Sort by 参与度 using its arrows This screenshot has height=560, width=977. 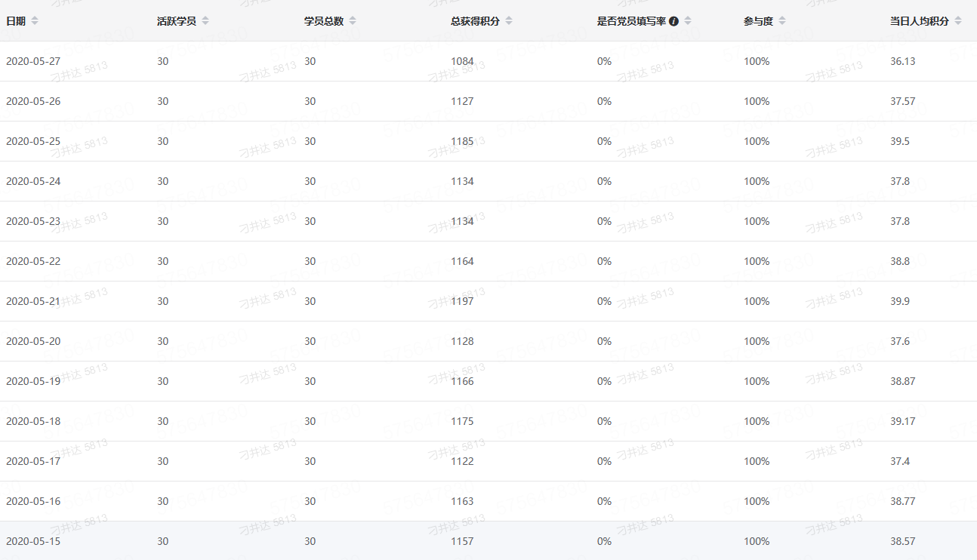coord(782,21)
